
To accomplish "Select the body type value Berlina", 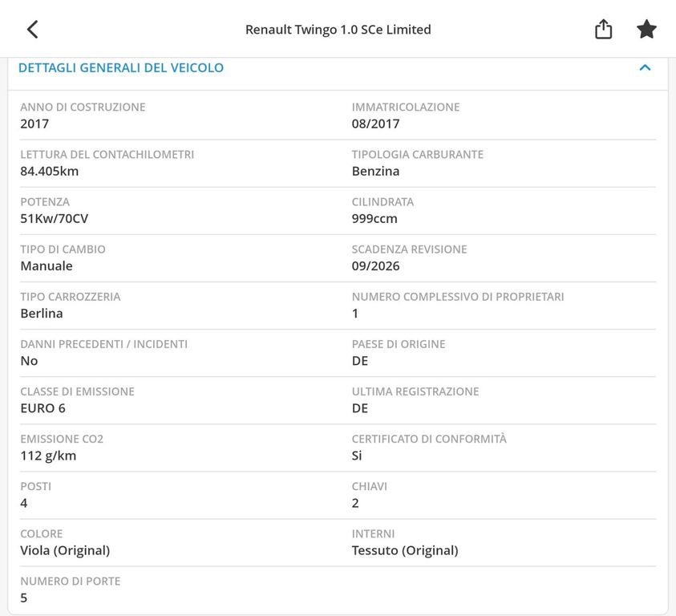I will tap(42, 314).
